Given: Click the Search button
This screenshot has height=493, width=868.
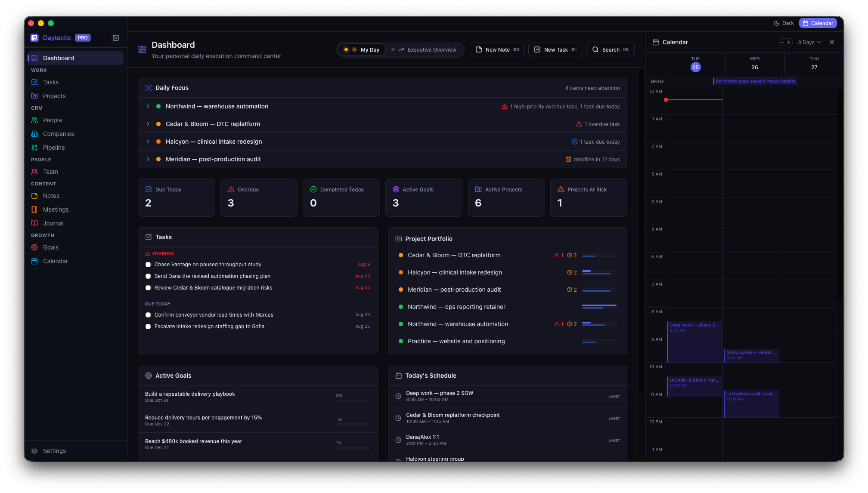Looking at the screenshot, I should [611, 49].
